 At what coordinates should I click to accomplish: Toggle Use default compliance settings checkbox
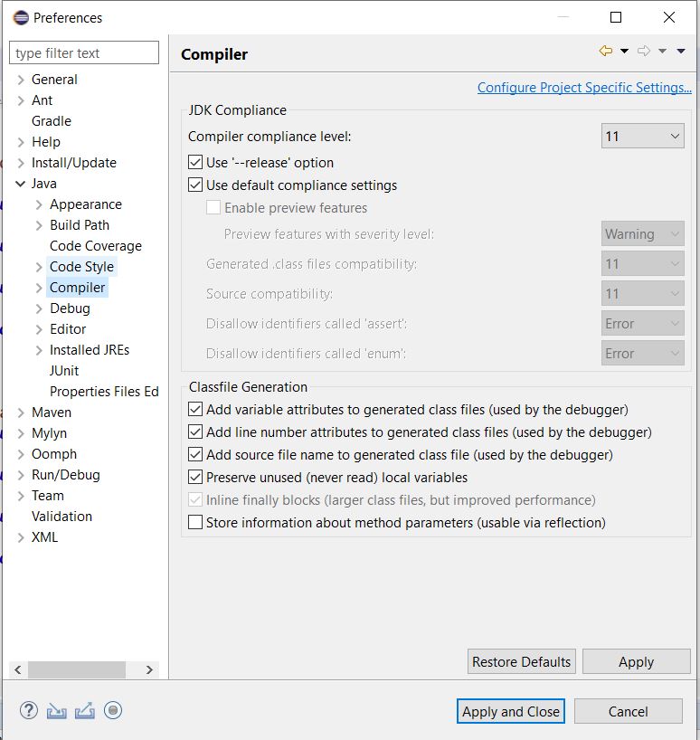(195, 185)
